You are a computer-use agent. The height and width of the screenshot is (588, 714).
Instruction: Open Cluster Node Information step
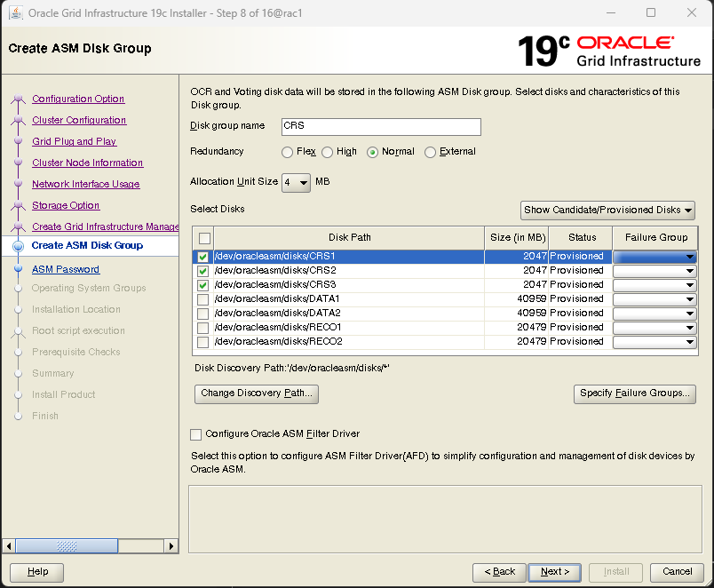(x=87, y=163)
